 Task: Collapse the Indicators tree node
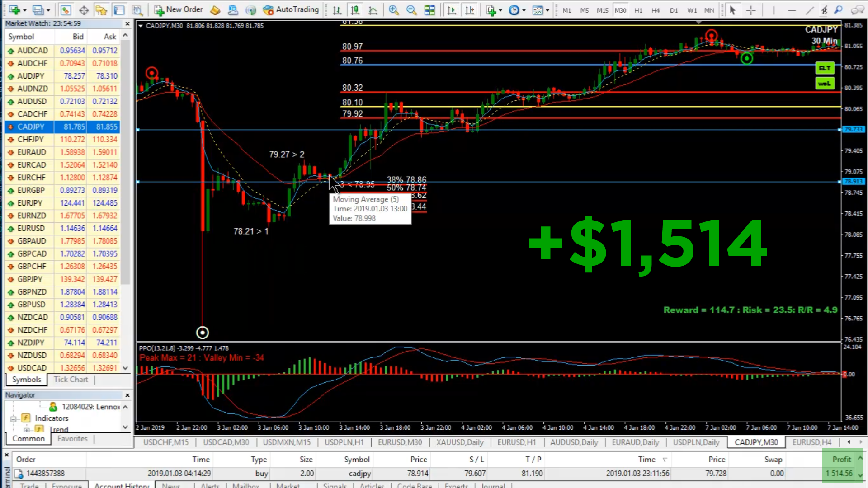[x=14, y=418]
